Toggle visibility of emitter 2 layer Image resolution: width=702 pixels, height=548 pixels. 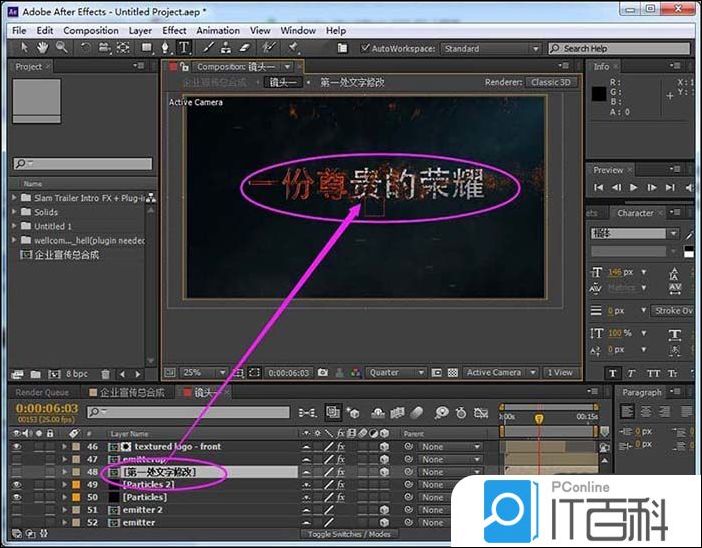point(16,509)
